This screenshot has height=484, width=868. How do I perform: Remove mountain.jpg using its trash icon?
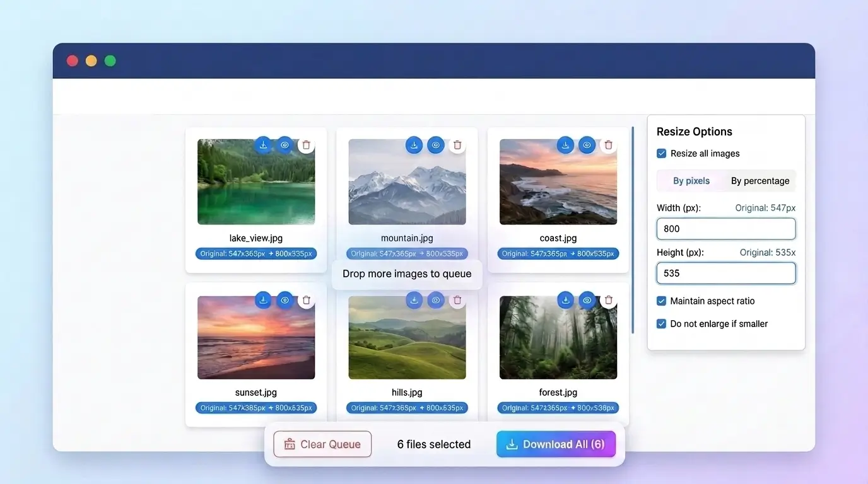click(457, 145)
